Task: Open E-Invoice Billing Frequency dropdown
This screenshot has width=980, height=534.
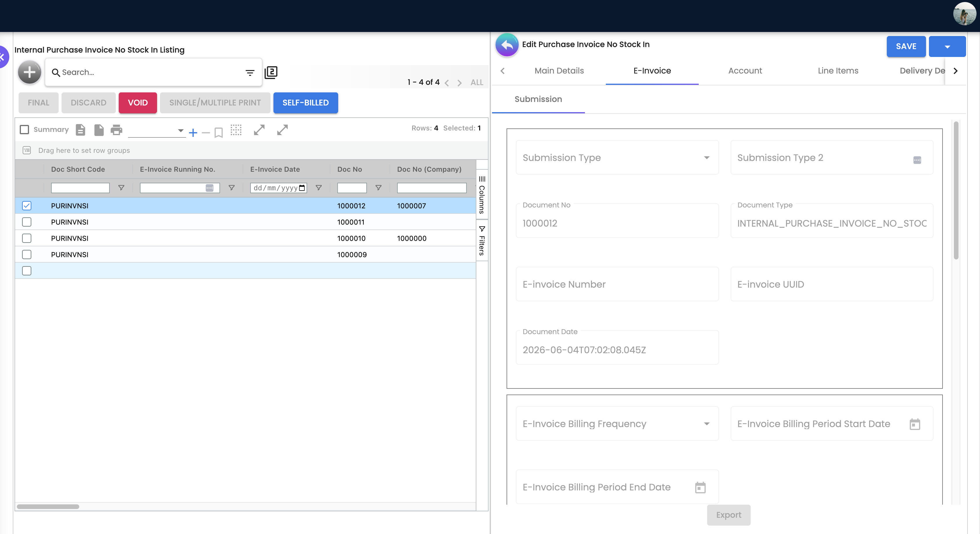Action: coord(617,424)
